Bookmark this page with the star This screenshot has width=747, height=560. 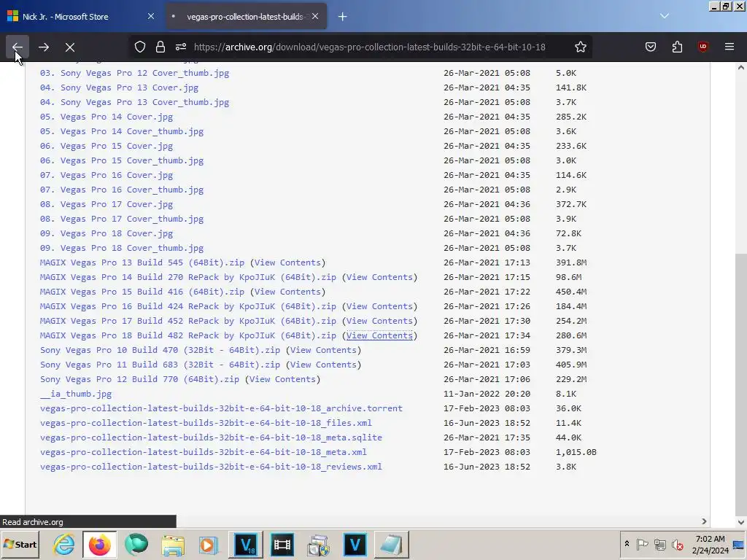point(580,47)
